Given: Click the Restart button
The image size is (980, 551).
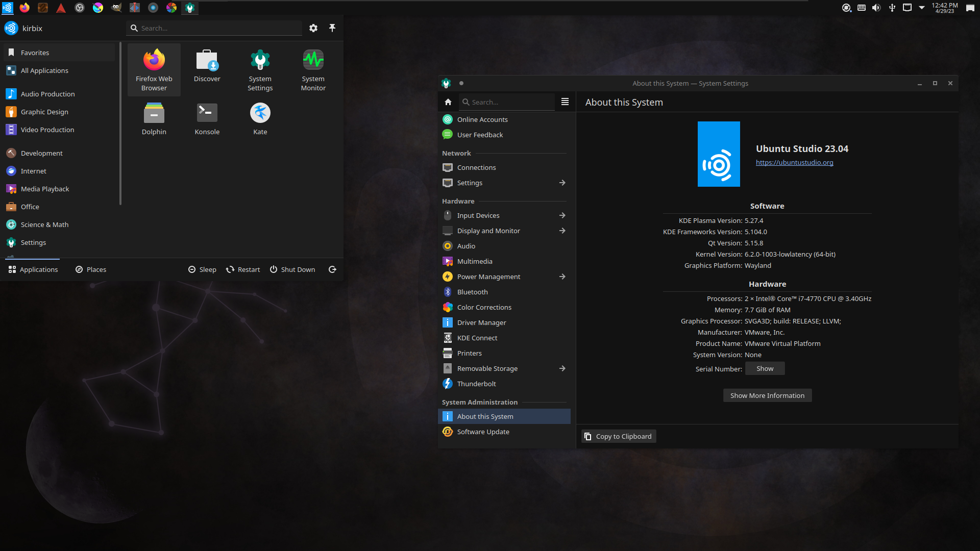Looking at the screenshot, I should pyautogui.click(x=243, y=269).
